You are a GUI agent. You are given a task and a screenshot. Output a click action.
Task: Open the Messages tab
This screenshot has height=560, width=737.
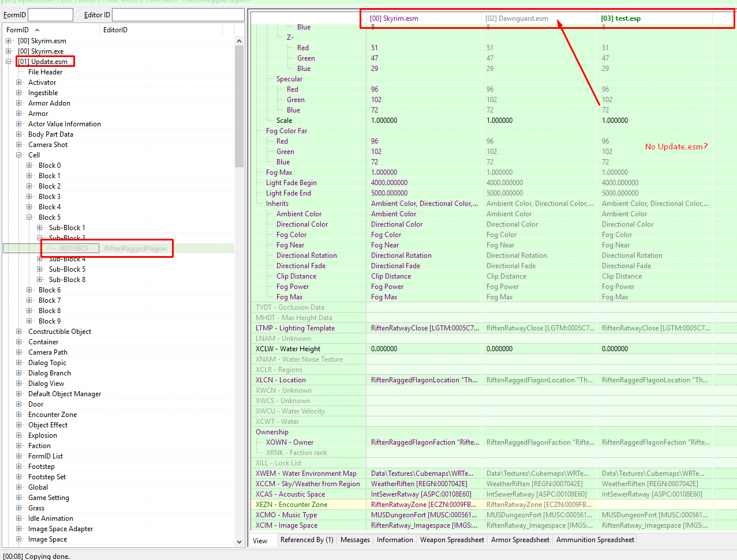coord(355,540)
